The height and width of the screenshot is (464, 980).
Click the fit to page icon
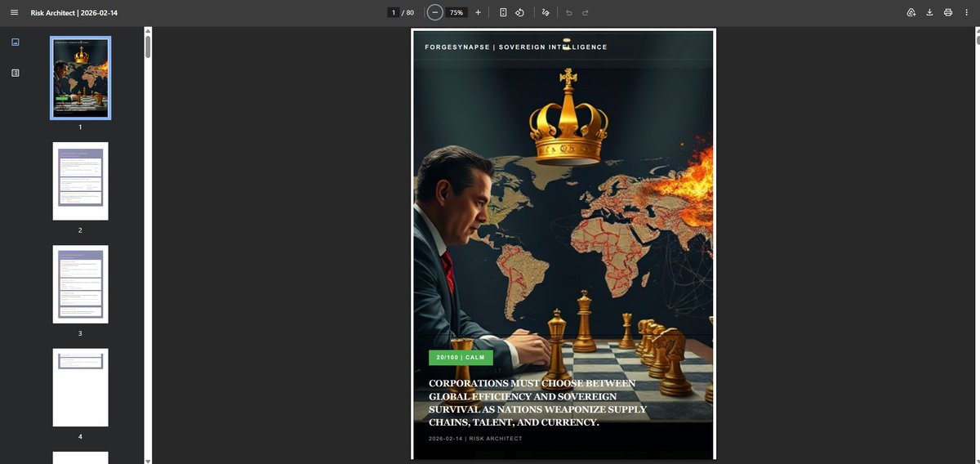coord(503,12)
